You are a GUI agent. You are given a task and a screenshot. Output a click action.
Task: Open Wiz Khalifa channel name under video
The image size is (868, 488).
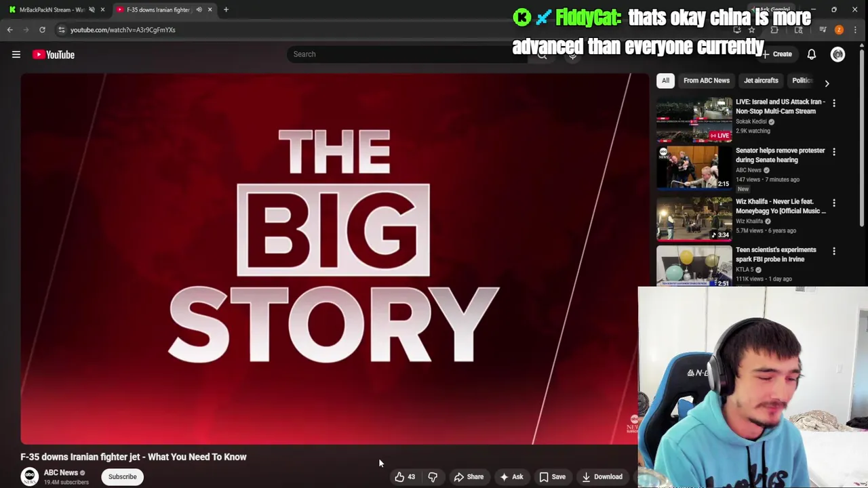coord(749,221)
